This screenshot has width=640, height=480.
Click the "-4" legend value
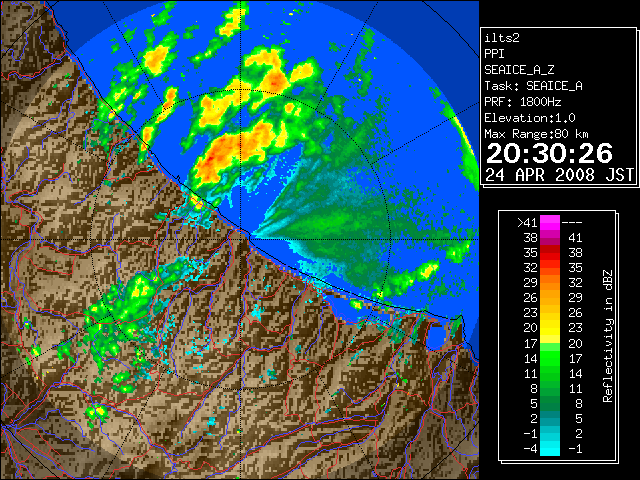[530, 448]
